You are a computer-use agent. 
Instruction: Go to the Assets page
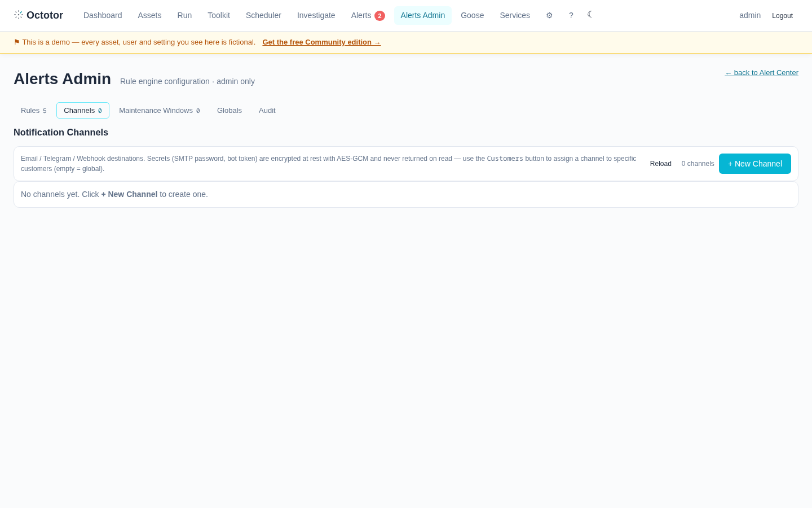pyautogui.click(x=149, y=15)
